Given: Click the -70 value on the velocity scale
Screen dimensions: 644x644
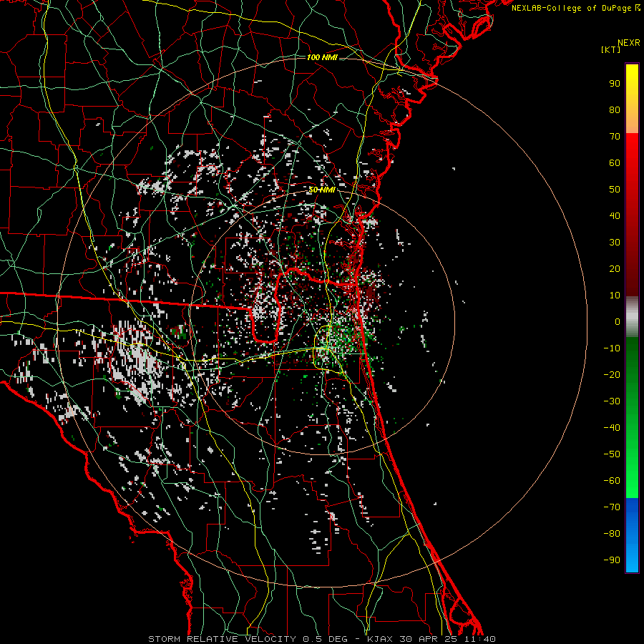Looking at the screenshot, I should [612, 507].
